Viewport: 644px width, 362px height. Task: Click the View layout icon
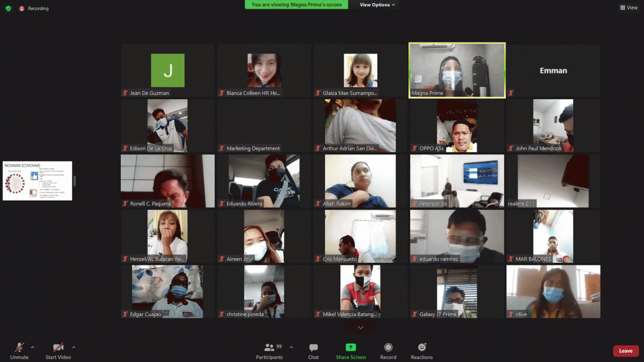[x=628, y=8]
